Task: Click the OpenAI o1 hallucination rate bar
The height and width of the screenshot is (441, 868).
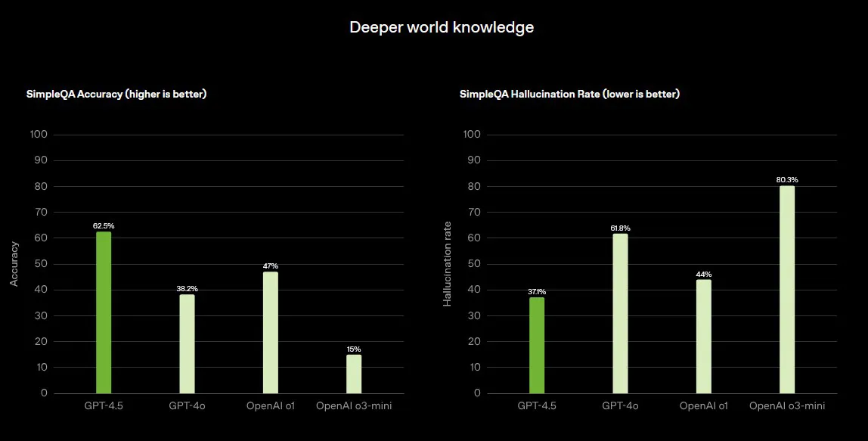Action: tap(704, 337)
